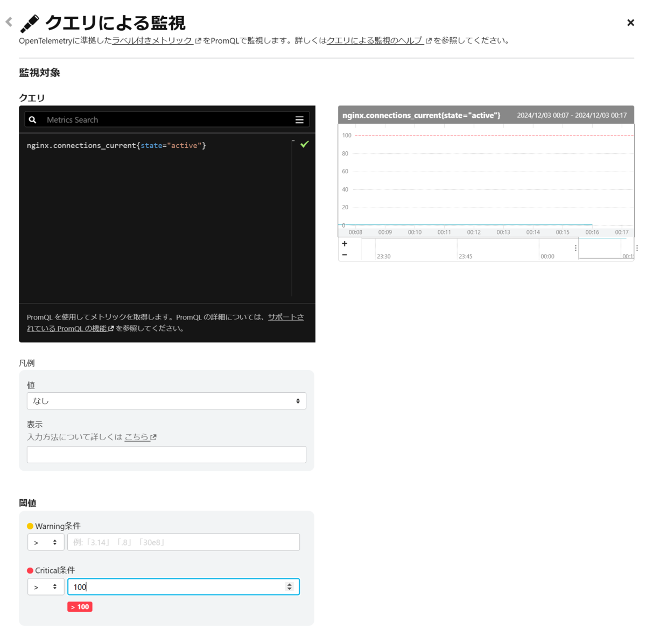Click the red > 100 badge
646x644 pixels.
80,607
